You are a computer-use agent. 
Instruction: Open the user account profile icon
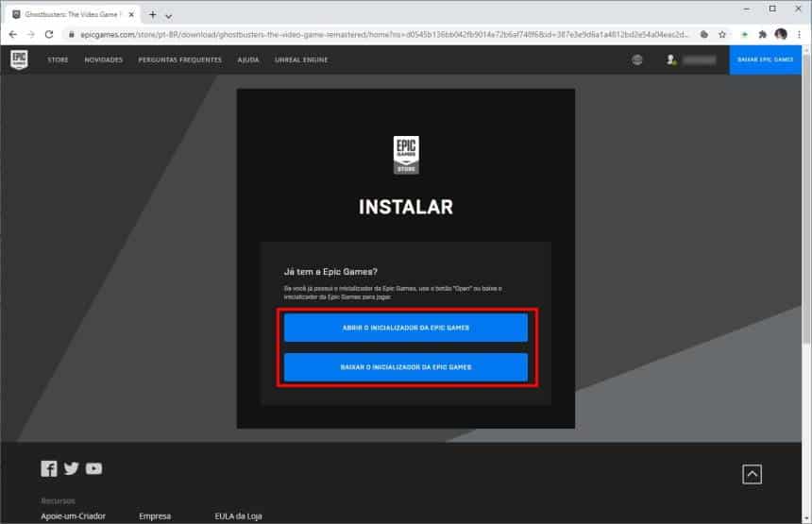[671, 60]
